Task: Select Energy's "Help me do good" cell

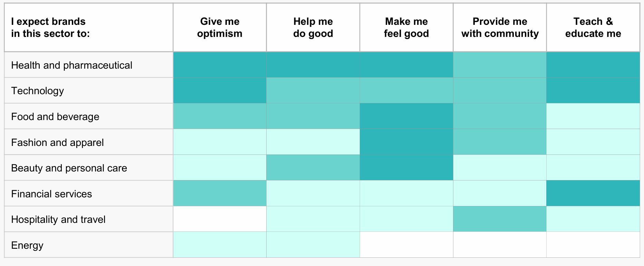Action: (x=313, y=245)
